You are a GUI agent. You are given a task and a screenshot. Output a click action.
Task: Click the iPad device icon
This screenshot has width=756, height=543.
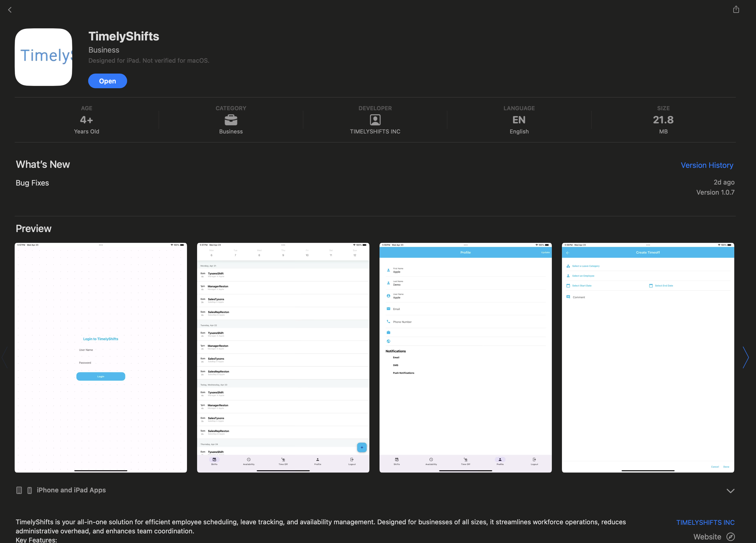19,490
